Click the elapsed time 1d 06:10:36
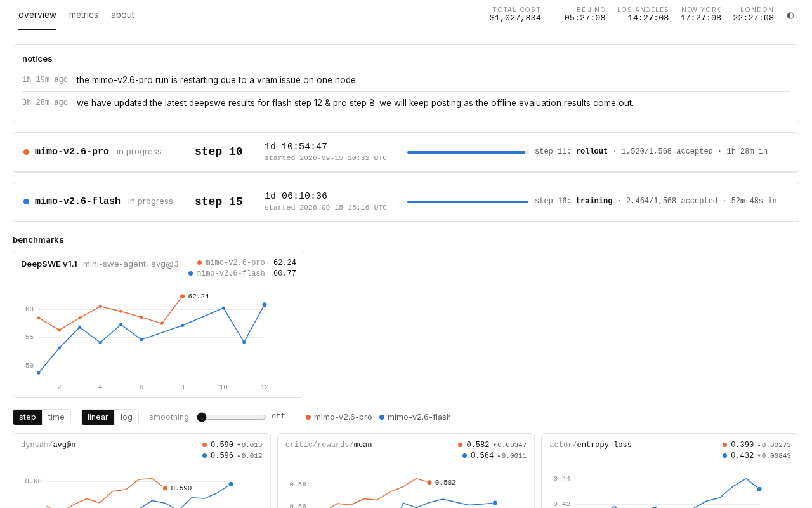Image resolution: width=812 pixels, height=508 pixels. tap(296, 196)
